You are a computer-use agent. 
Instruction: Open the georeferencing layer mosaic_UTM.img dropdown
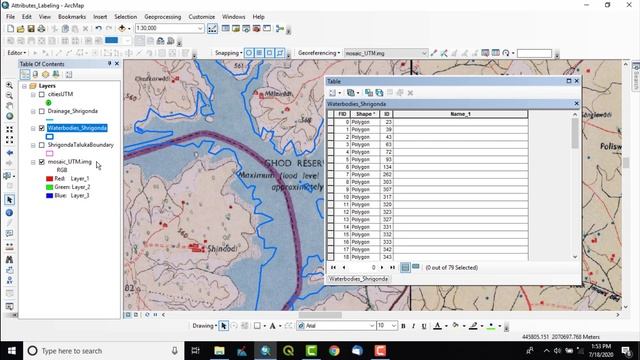(424, 53)
